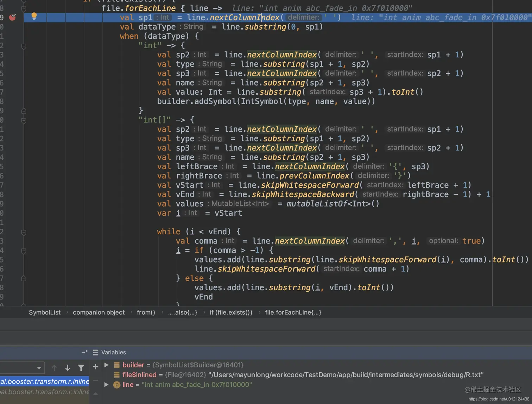Select the ....also{...} breadcrumb
This screenshot has height=404, width=532.
coord(182,313)
